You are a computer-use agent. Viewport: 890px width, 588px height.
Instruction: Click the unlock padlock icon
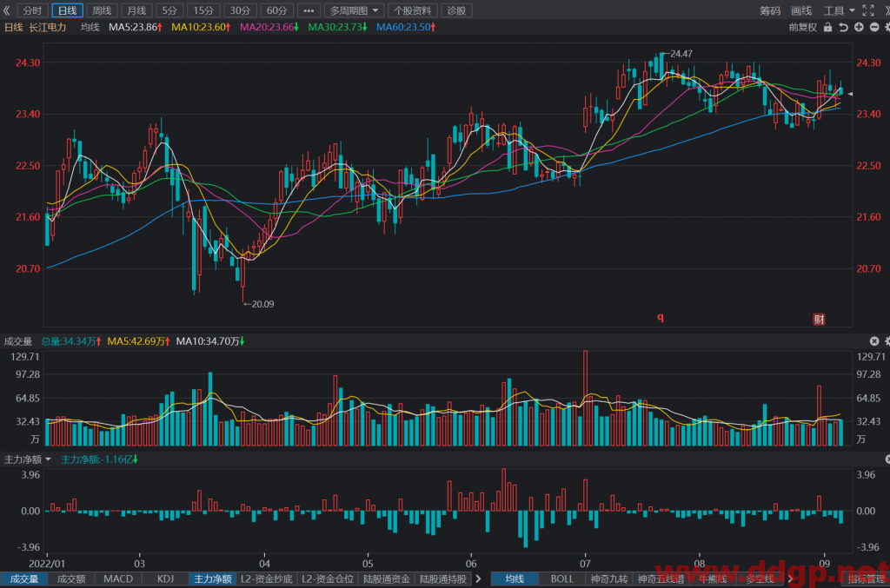tap(827, 27)
